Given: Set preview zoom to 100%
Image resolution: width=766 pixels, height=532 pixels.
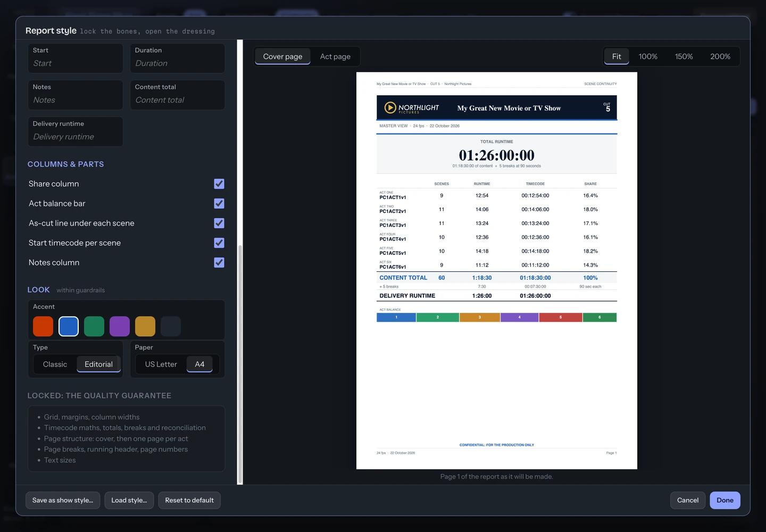Looking at the screenshot, I should (x=648, y=56).
